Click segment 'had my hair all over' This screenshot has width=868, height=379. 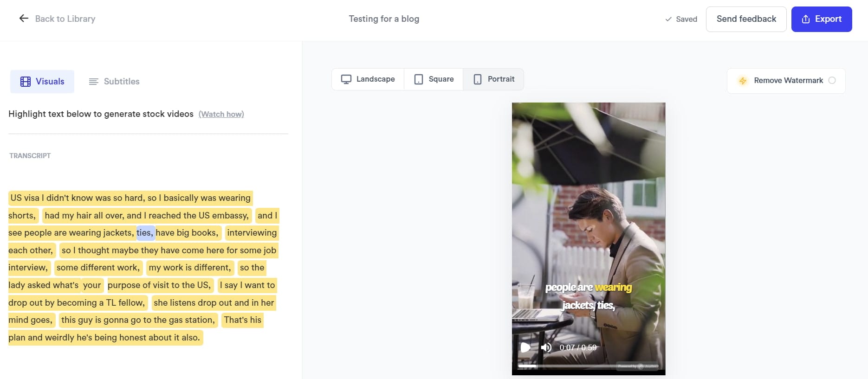[x=147, y=216]
